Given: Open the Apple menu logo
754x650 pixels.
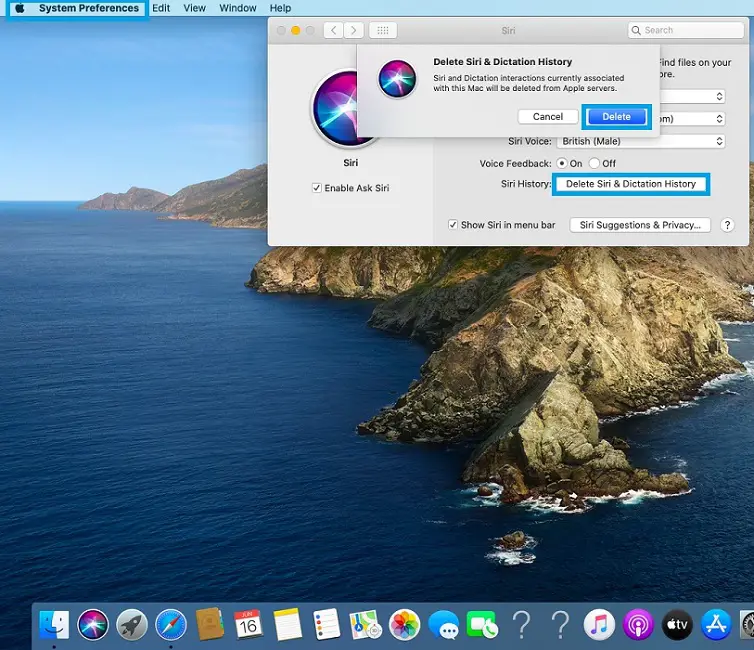Looking at the screenshot, I should click(20, 8).
